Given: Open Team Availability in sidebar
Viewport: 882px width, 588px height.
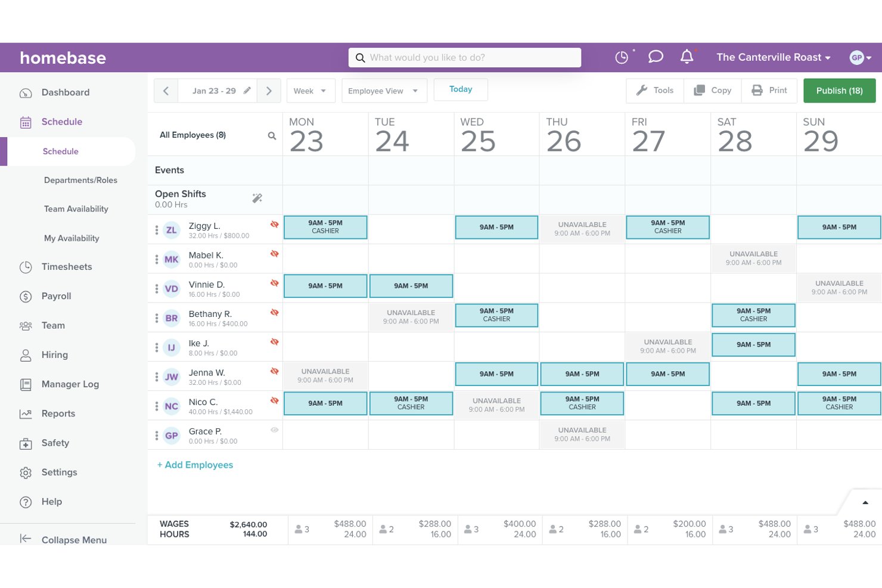Looking at the screenshot, I should click(76, 209).
